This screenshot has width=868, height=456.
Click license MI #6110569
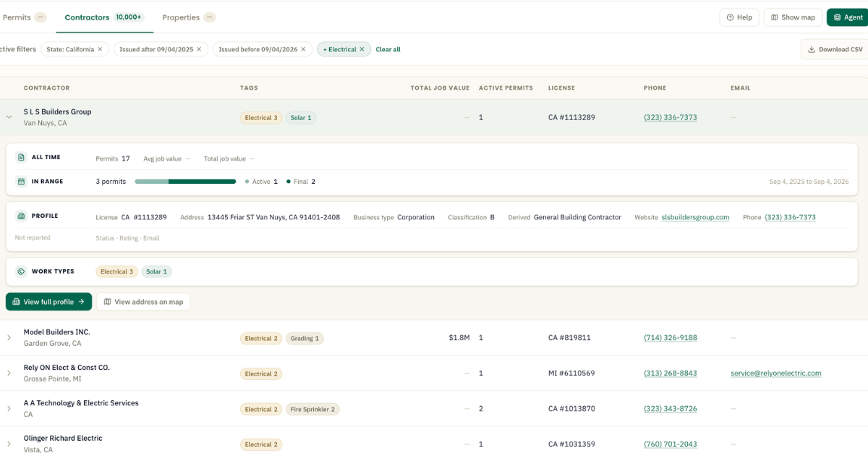(571, 373)
